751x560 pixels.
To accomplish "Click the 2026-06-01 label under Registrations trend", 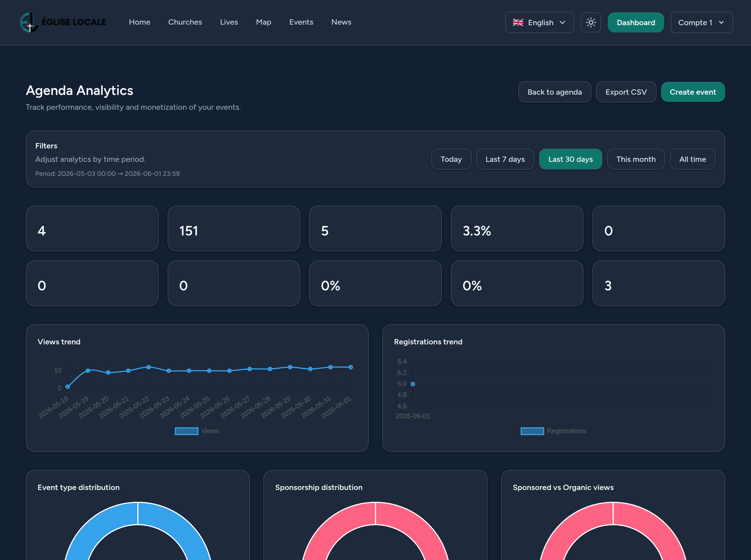I will point(412,416).
